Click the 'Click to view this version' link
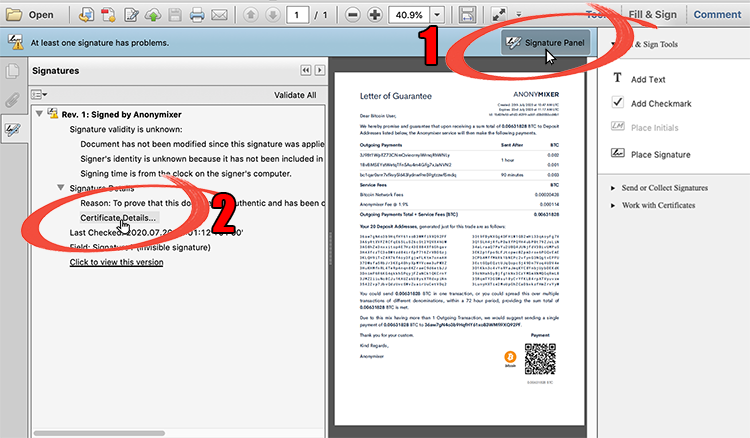Viewport: 750px width, 438px height. (116, 262)
